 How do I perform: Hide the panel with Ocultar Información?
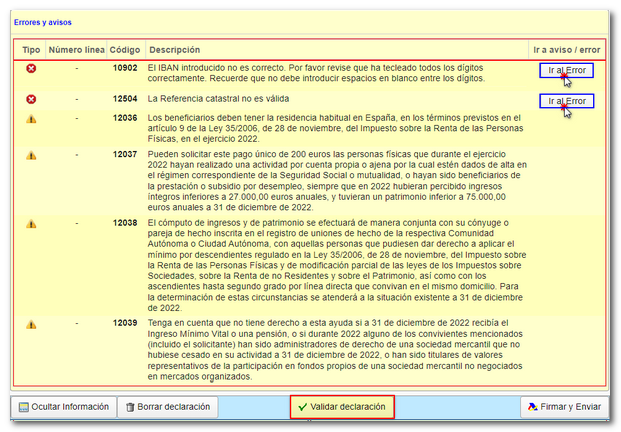point(63,407)
